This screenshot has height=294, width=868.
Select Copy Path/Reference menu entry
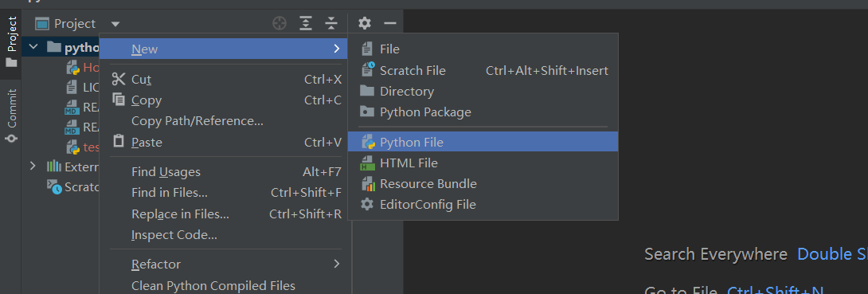click(x=224, y=120)
